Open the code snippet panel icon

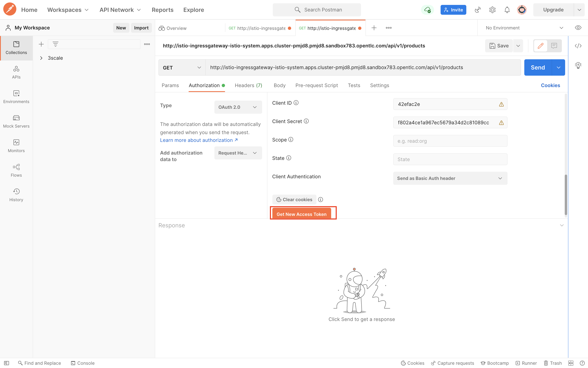578,46
